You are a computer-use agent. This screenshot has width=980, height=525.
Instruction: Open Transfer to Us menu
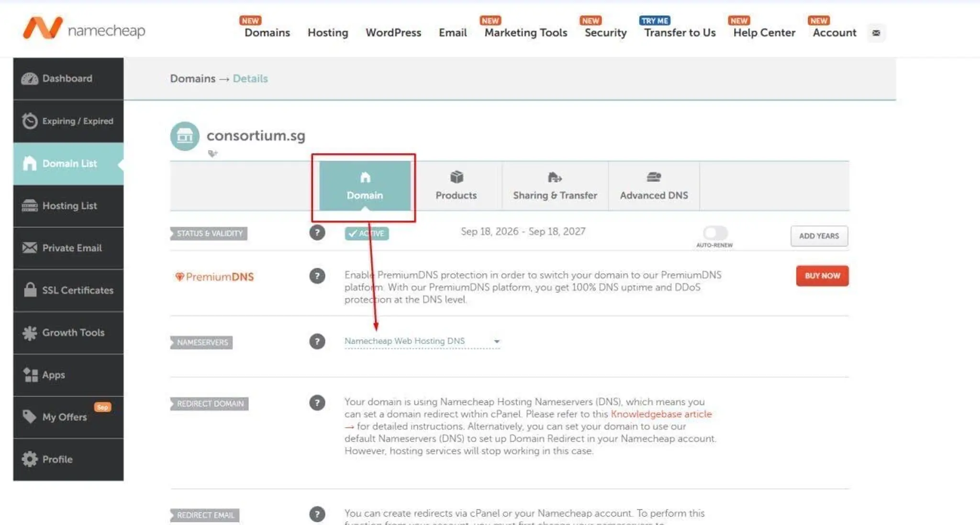[x=680, y=33]
